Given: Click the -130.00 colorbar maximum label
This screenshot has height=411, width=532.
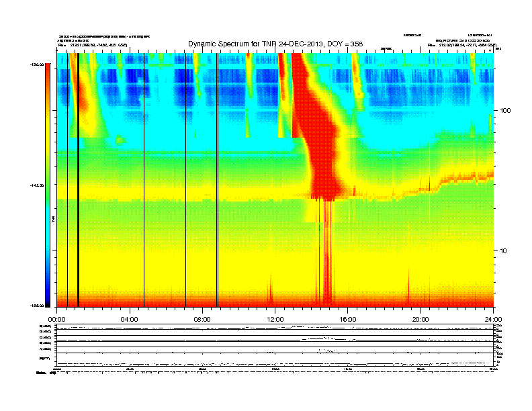Looking at the screenshot, I should tap(37, 64).
